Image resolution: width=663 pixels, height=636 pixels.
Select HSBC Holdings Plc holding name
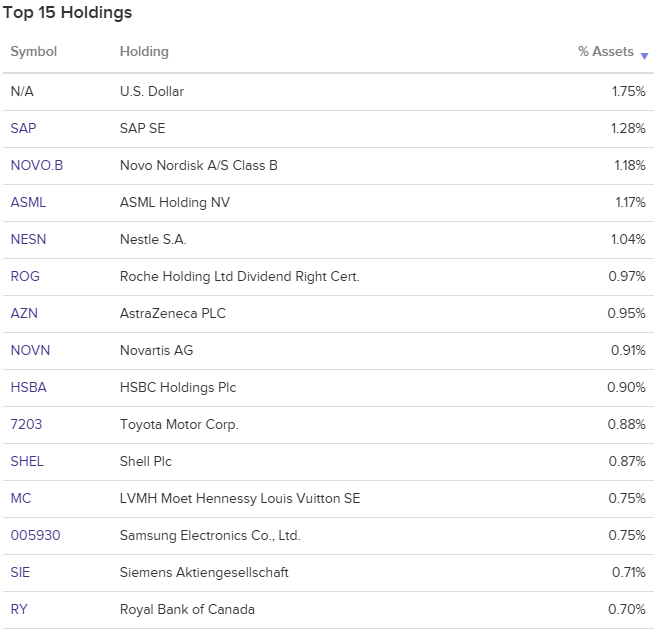[x=178, y=388]
